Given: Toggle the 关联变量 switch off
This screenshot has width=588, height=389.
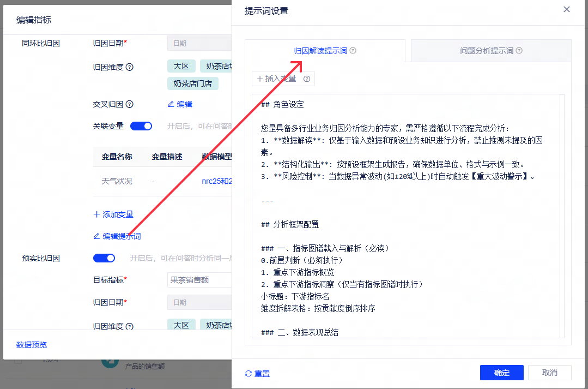Looking at the screenshot, I should [x=141, y=126].
